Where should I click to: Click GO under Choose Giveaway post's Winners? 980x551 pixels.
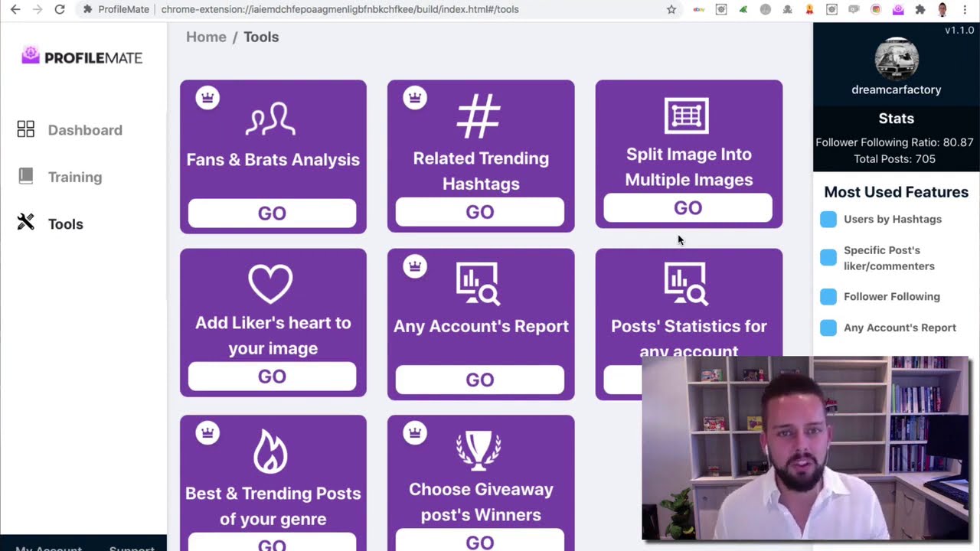[x=480, y=541]
